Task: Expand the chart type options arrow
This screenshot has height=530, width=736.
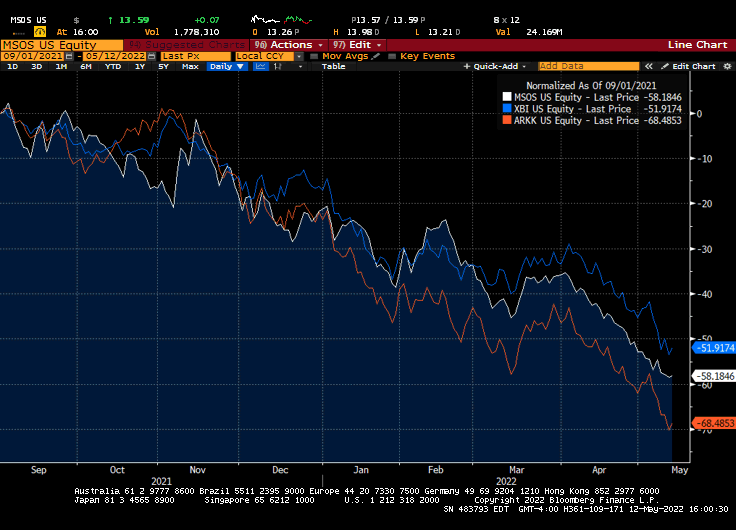Action: 300,67
